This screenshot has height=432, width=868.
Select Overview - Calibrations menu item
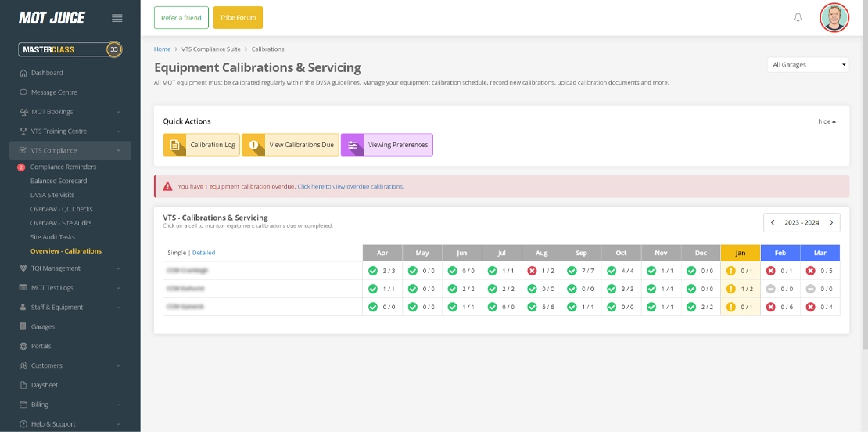point(66,251)
